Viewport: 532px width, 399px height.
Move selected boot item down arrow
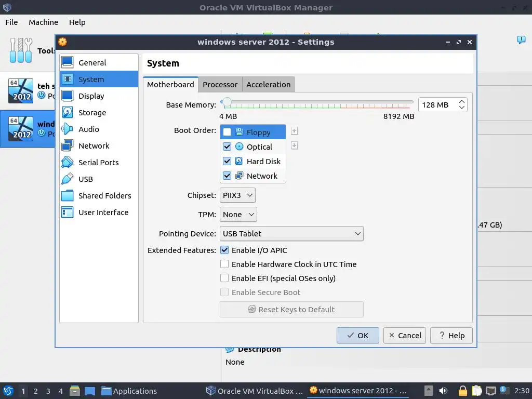294,145
